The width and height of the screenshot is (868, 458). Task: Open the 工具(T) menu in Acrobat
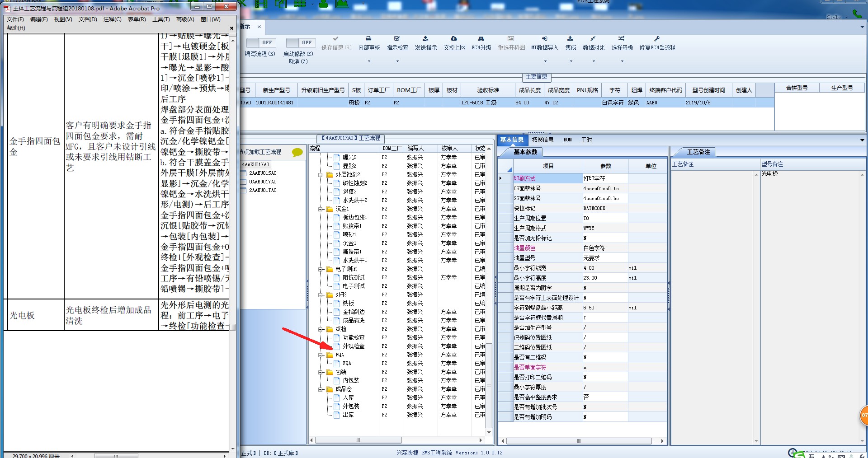[x=161, y=19]
